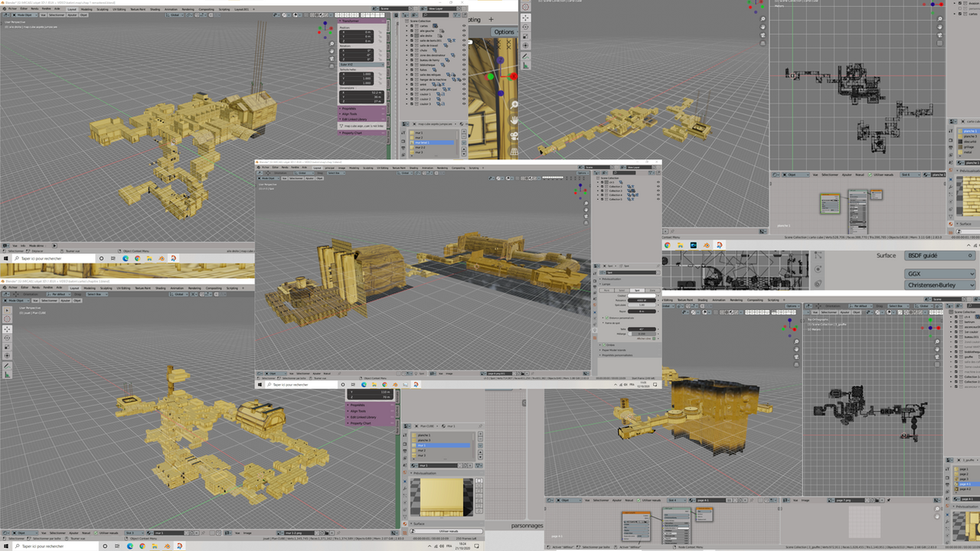Select the Rotate tool in top-middle viewport toolbar
Image resolution: width=980 pixels, height=551 pixels.
[x=525, y=27]
